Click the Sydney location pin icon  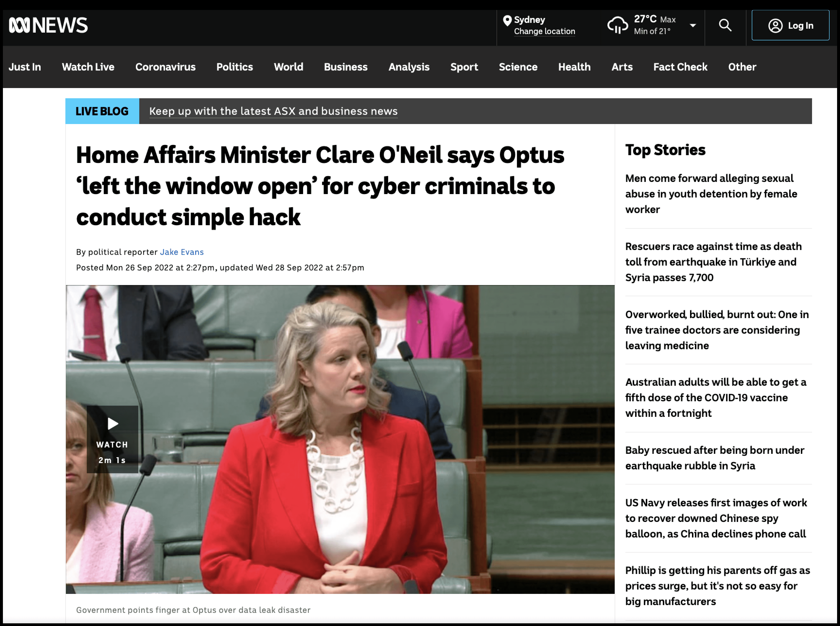[507, 20]
